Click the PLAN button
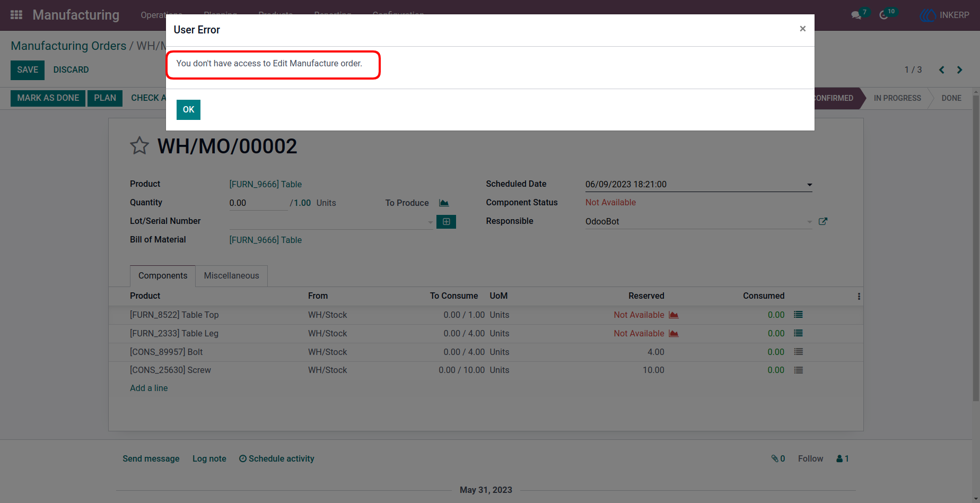Viewport: 980px width, 503px height. (x=105, y=98)
